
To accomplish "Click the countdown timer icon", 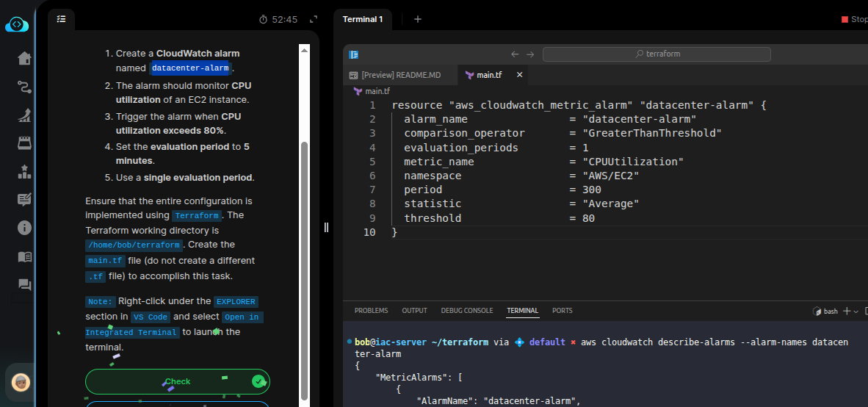I will pyautogui.click(x=264, y=19).
